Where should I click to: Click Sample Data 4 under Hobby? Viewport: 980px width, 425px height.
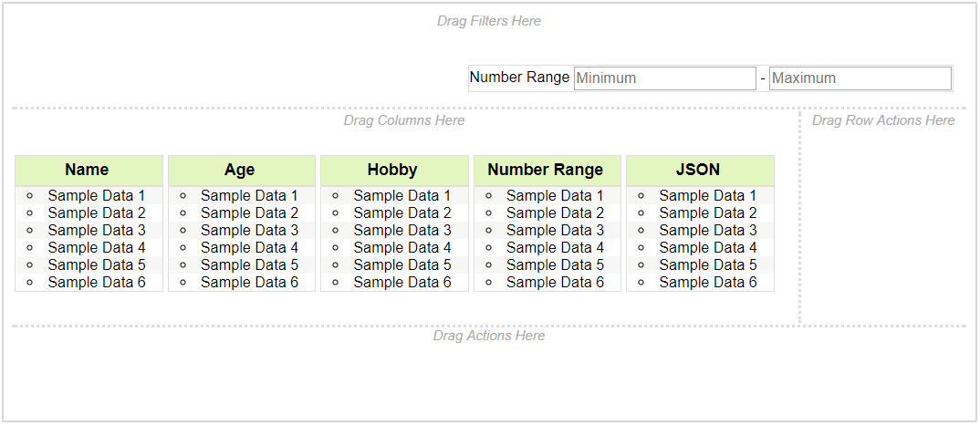[x=402, y=247]
